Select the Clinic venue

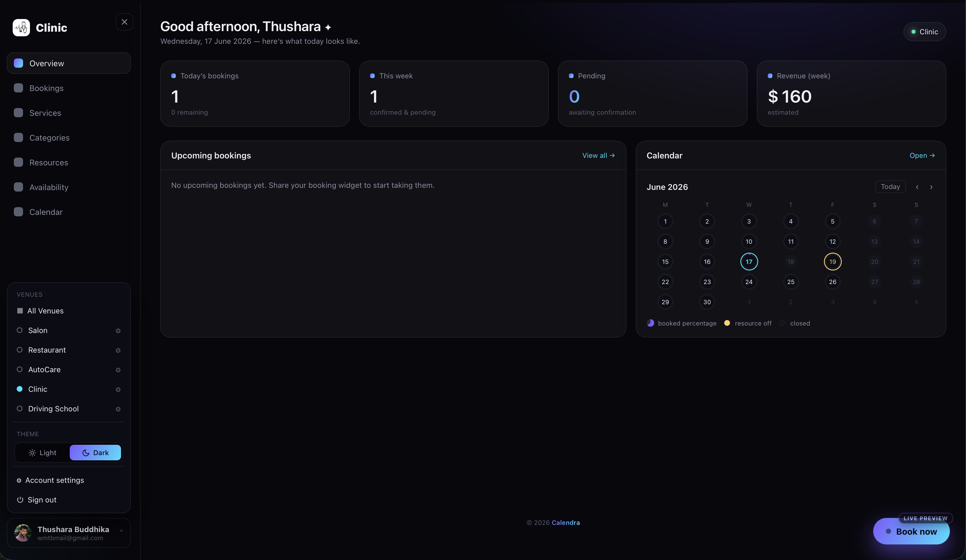coord(63,389)
